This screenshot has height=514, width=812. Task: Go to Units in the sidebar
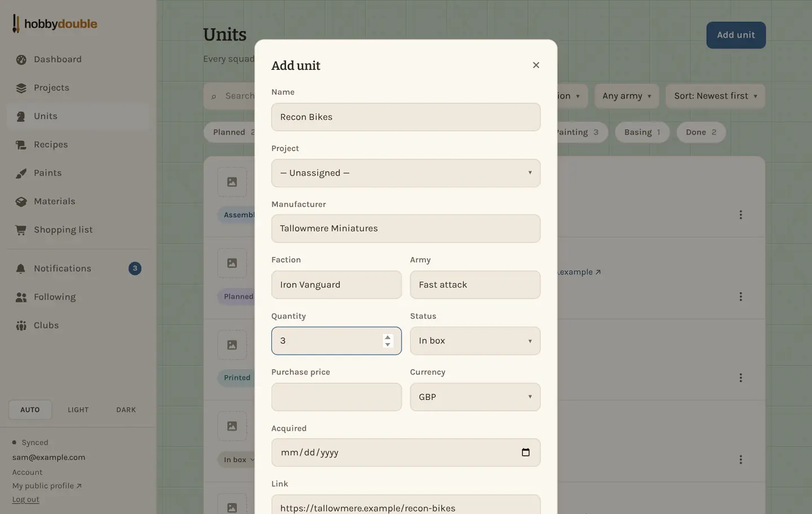78,117
